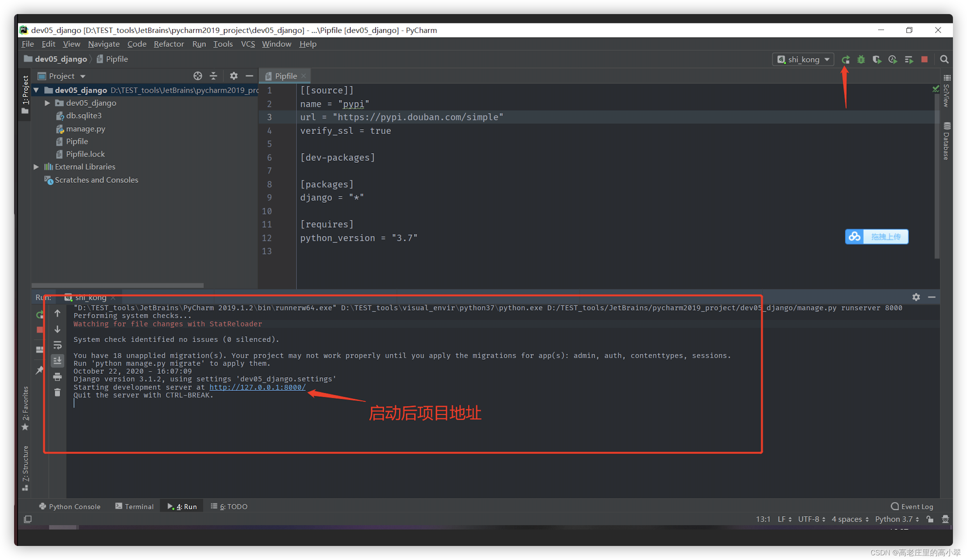Open the http://127.0.0.1:8000/ link
967x560 pixels.
tap(257, 387)
